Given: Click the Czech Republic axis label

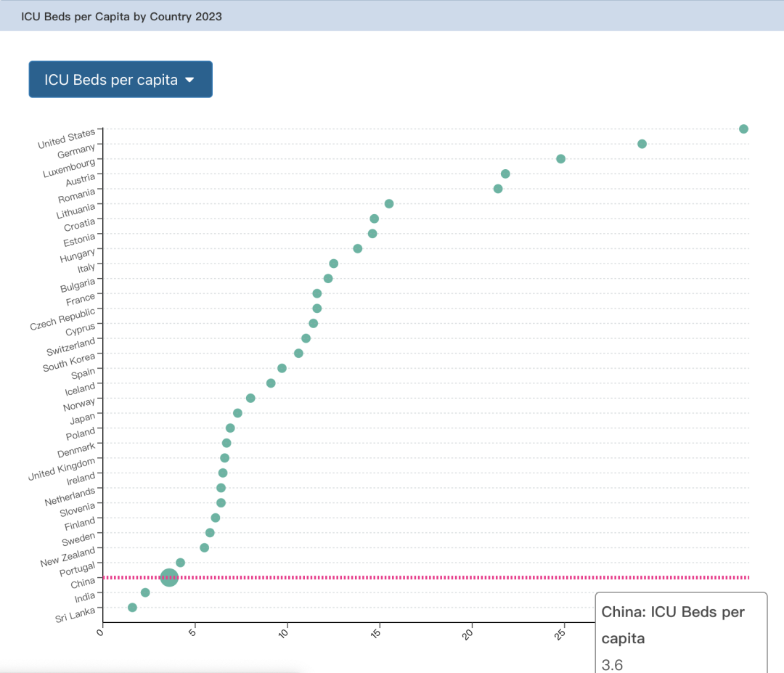Looking at the screenshot, I should (x=62, y=319).
